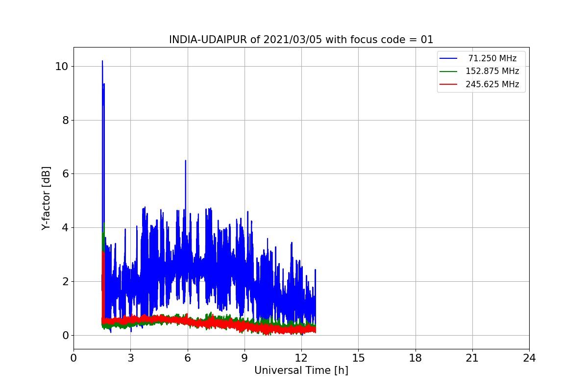Image resolution: width=588 pixels, height=392 pixels.
Task: Click x-axis tick label 15
Action: click(x=358, y=358)
